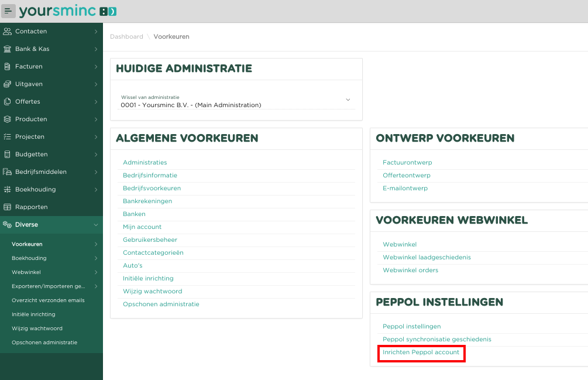Image resolution: width=588 pixels, height=380 pixels.
Task: Click the Bedrijfsmiddelen truck icon
Action: pos(8,172)
